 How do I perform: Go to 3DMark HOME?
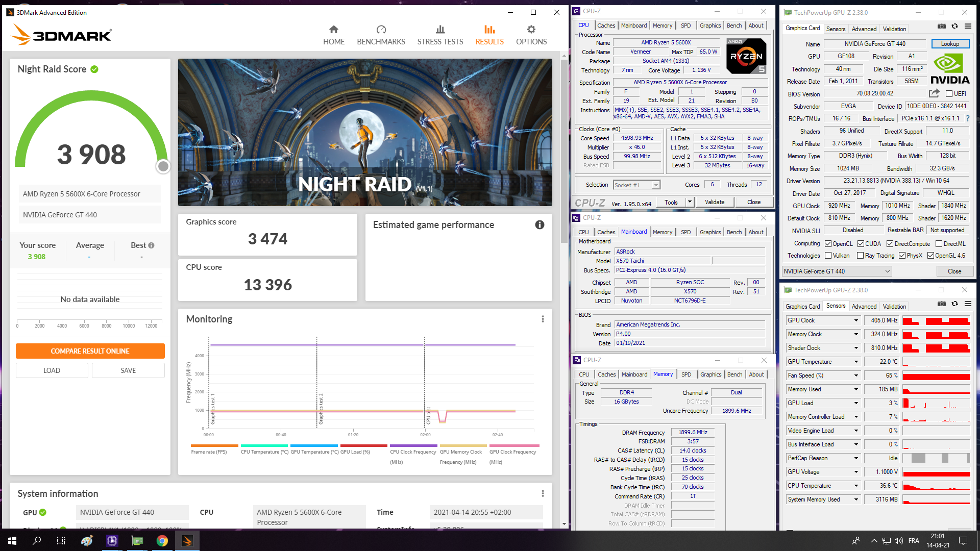334,35
